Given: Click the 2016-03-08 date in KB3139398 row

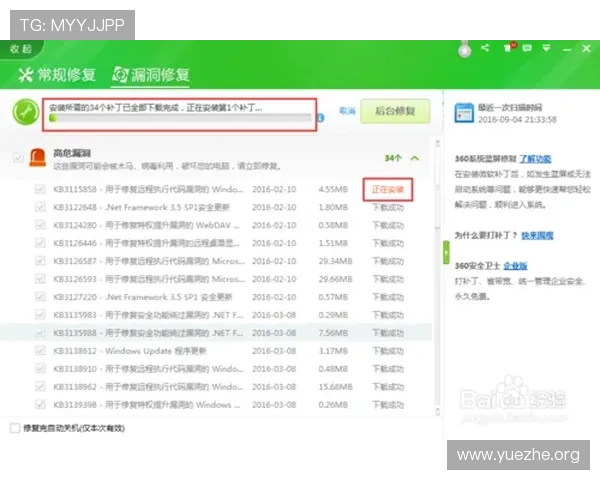Looking at the screenshot, I should click(x=274, y=405).
